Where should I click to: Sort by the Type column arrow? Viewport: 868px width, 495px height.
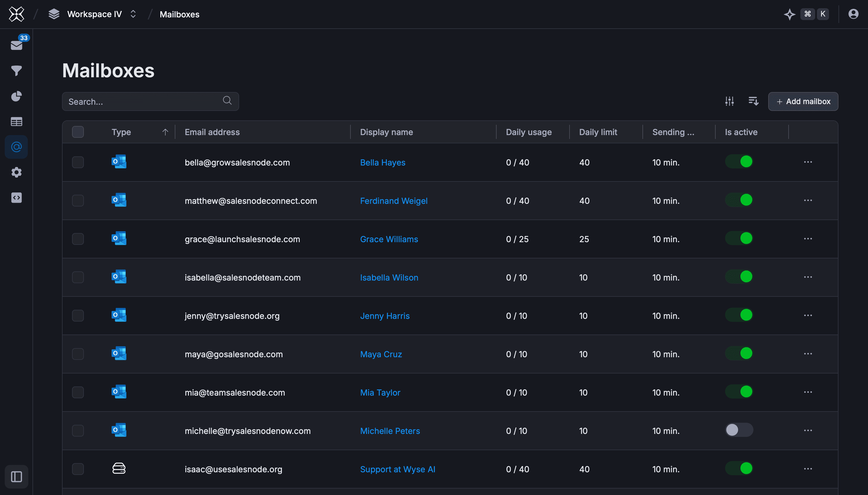click(x=165, y=132)
